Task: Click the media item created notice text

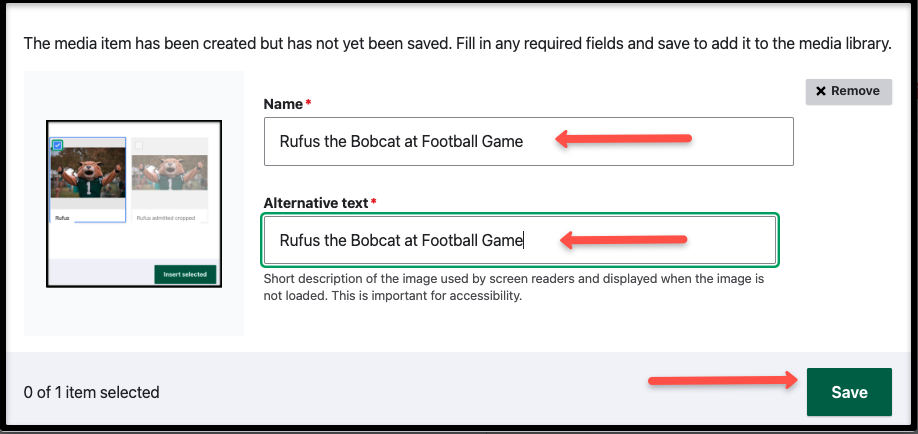Action: [456, 43]
